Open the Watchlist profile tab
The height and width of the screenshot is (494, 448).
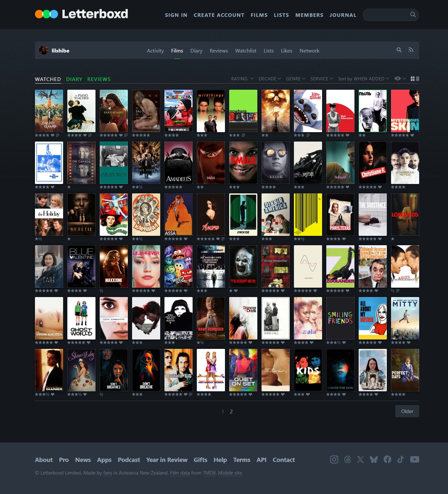tap(246, 51)
